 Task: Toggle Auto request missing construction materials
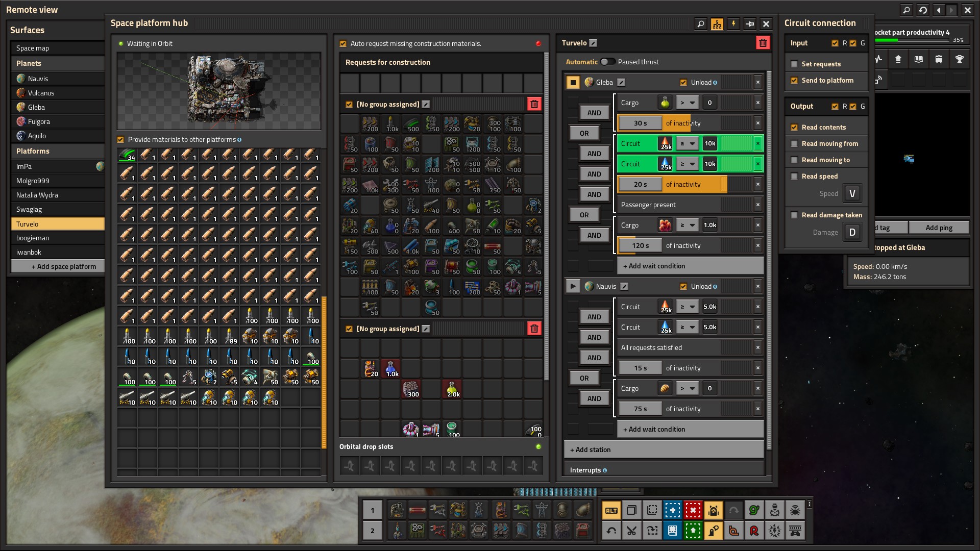[343, 44]
